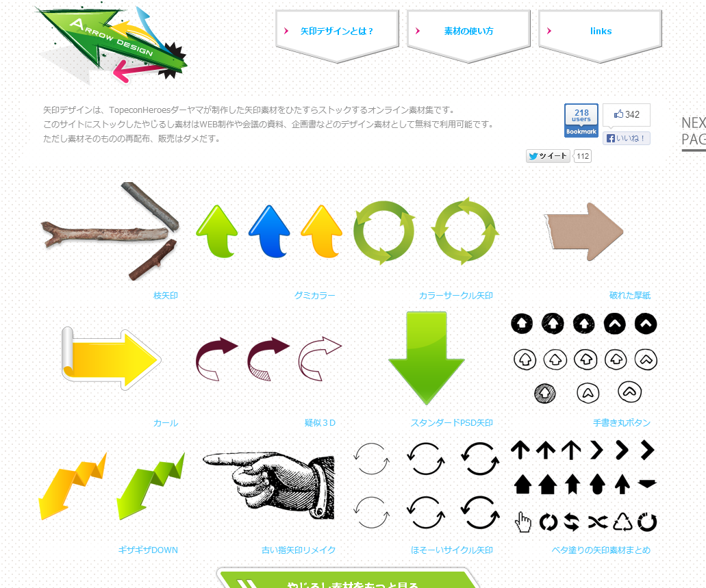Click the Facebook いいね！ button
The image size is (706, 588).
[x=627, y=138]
